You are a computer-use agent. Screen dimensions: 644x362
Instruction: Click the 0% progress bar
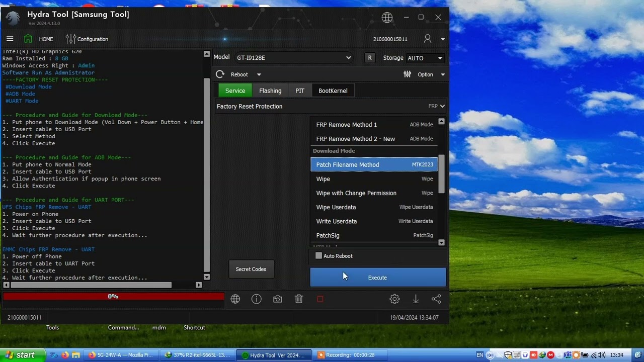coord(113,297)
